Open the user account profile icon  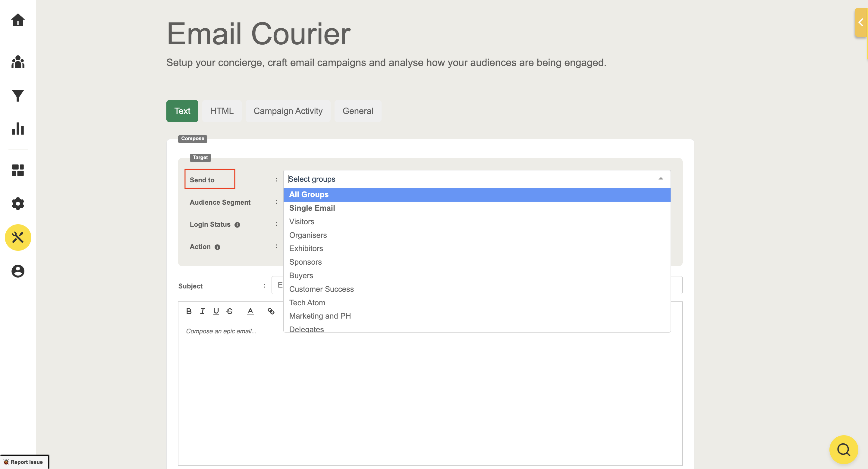click(18, 271)
